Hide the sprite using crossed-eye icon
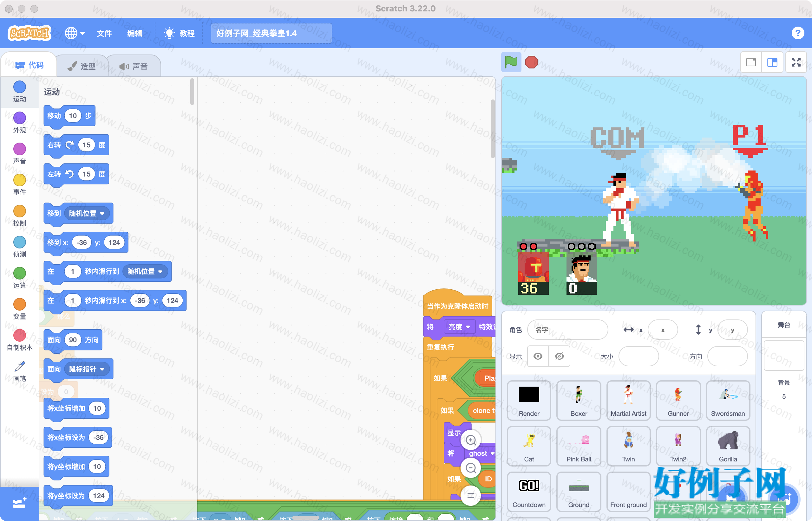The height and width of the screenshot is (521, 812). click(560, 356)
